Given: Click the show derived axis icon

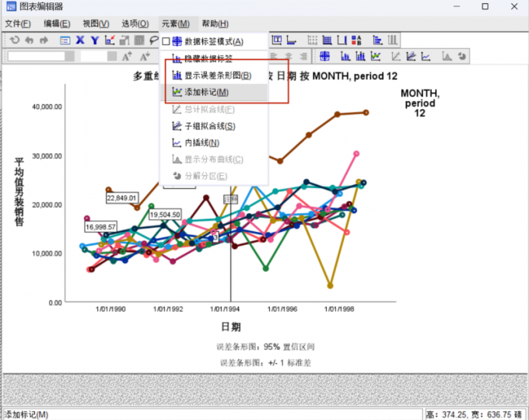Looking at the screenshot, I should [x=342, y=40].
